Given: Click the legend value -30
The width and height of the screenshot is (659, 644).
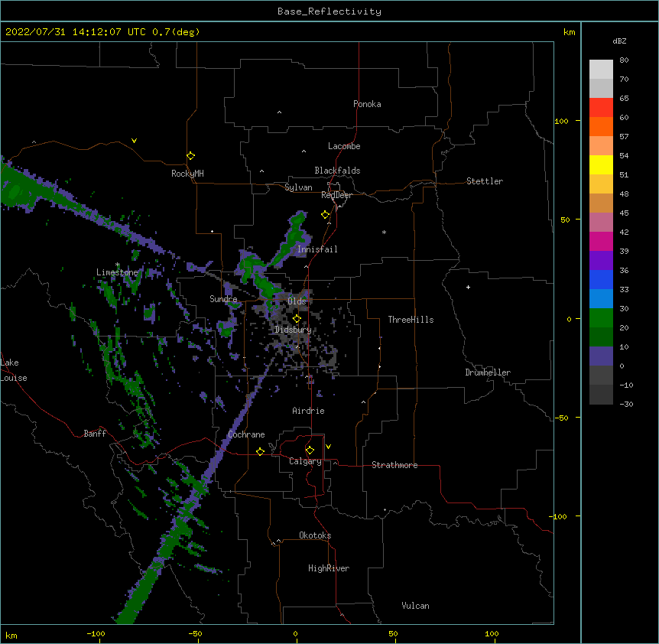Looking at the screenshot, I should [x=626, y=405].
